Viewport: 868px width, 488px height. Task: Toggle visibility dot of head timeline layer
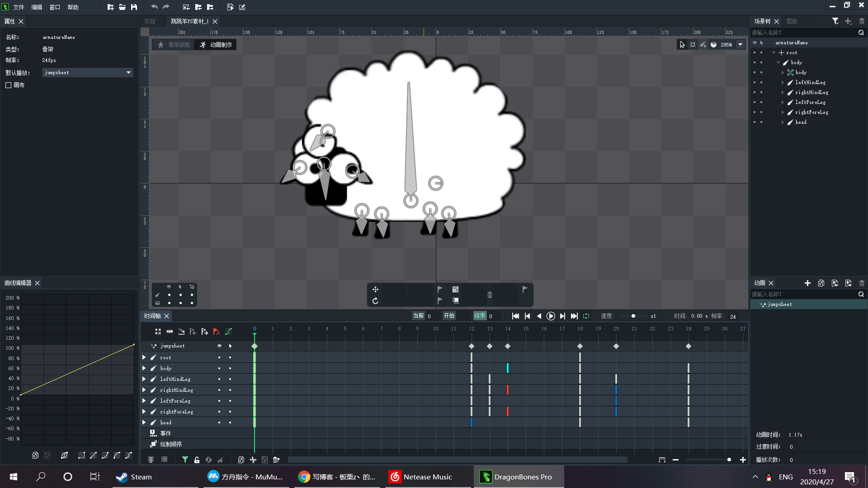coord(219,422)
